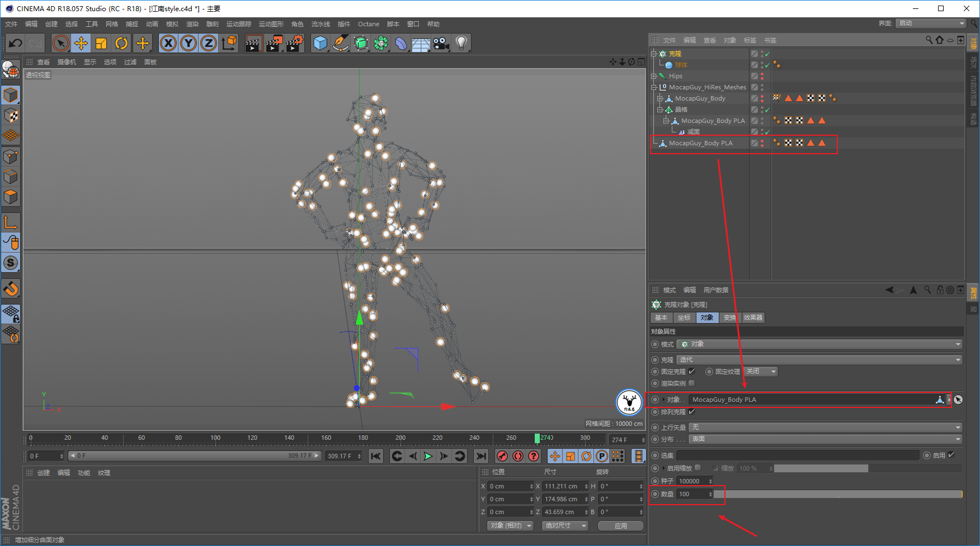Viewport: 980px width, 546px height.
Task: Open 用户数据 in attribute manager
Action: coord(716,290)
